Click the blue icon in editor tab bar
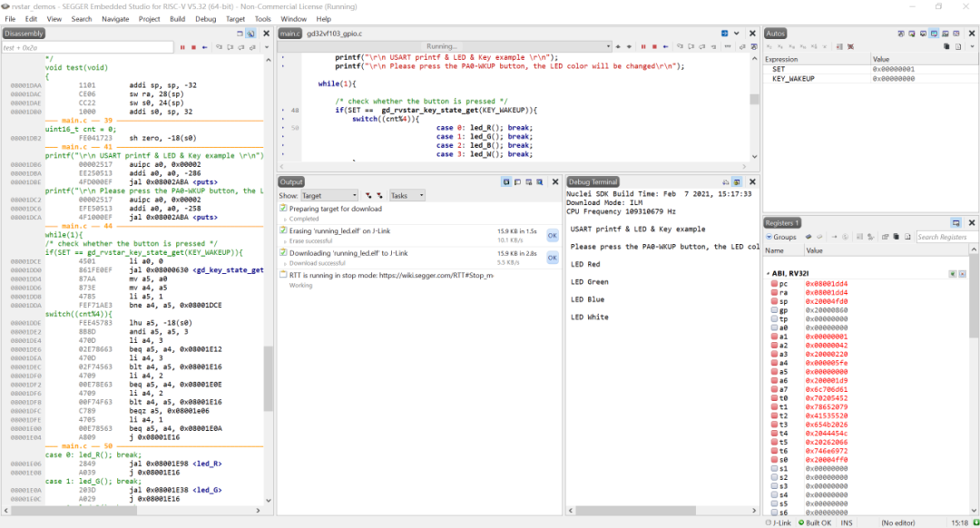Viewport: 980px width, 528px height. point(724,34)
